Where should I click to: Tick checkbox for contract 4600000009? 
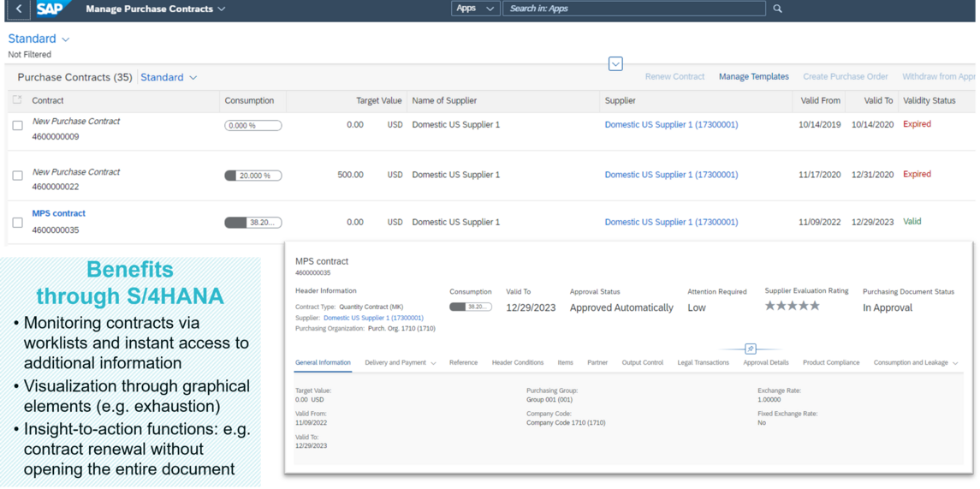17,126
